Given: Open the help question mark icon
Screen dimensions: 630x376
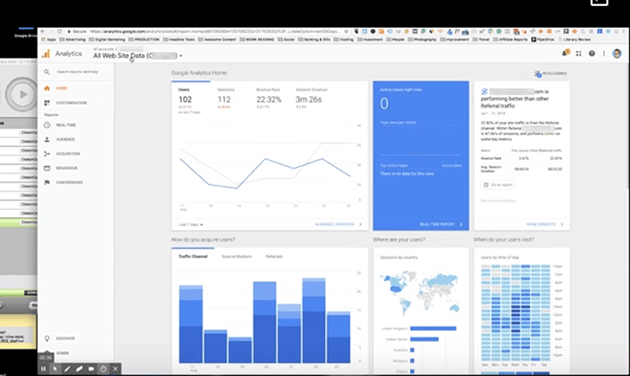Looking at the screenshot, I should pyautogui.click(x=592, y=53).
